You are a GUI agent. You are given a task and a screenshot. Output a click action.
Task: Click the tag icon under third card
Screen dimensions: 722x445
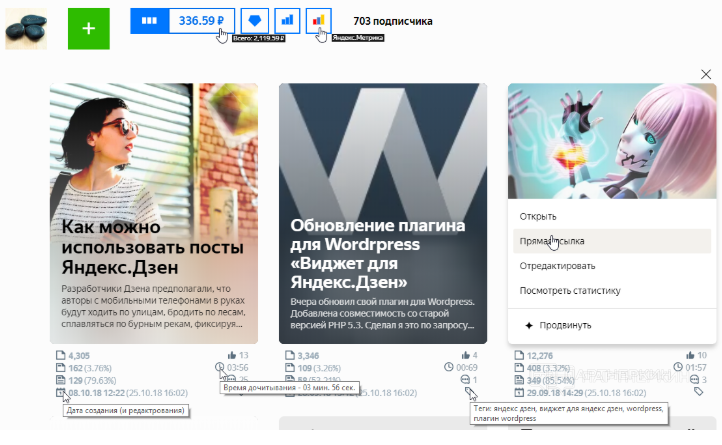[x=699, y=392]
